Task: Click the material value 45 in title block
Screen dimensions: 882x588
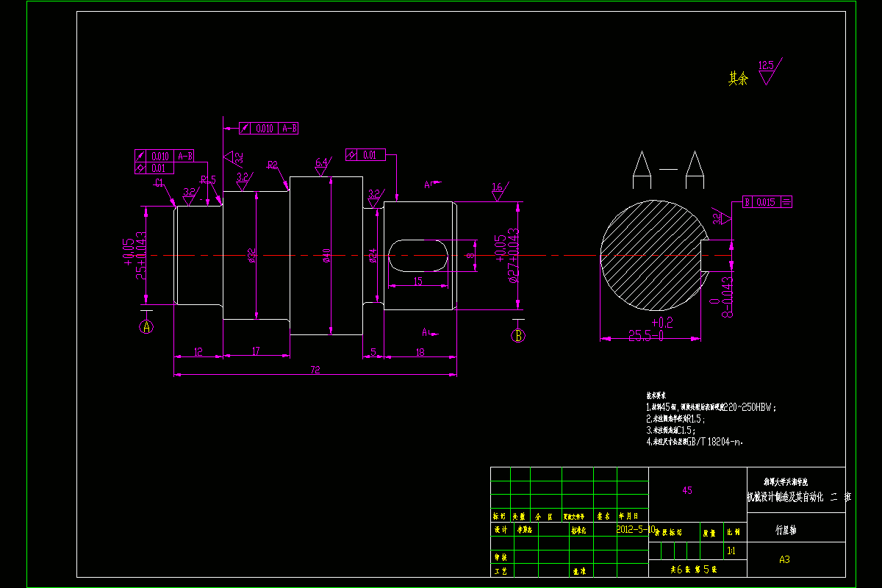Action: tap(688, 490)
